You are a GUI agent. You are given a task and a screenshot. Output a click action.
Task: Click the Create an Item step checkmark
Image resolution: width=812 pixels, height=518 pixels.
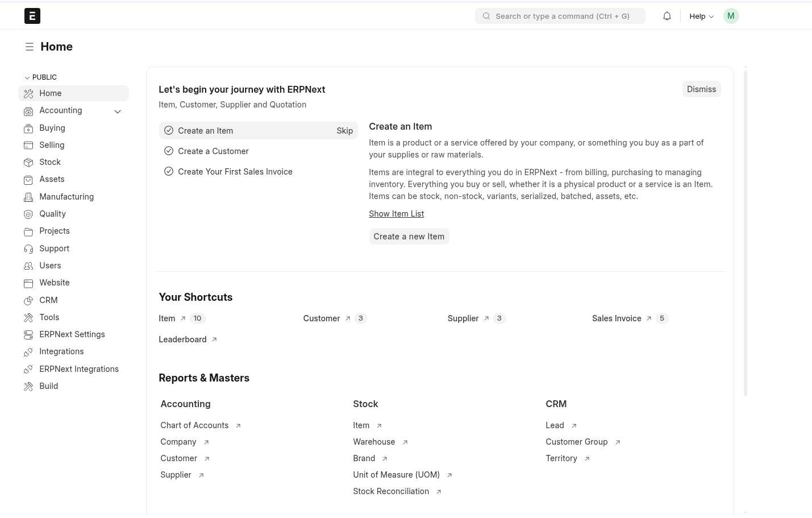point(169,130)
